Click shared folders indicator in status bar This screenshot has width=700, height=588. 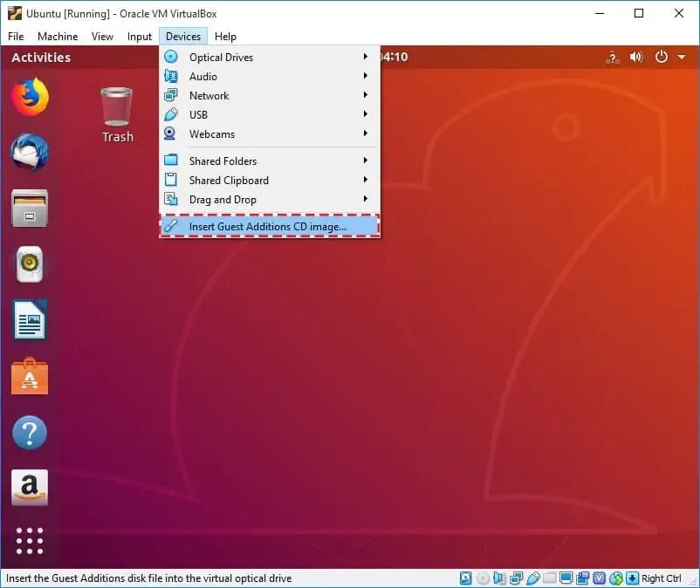[x=550, y=578]
